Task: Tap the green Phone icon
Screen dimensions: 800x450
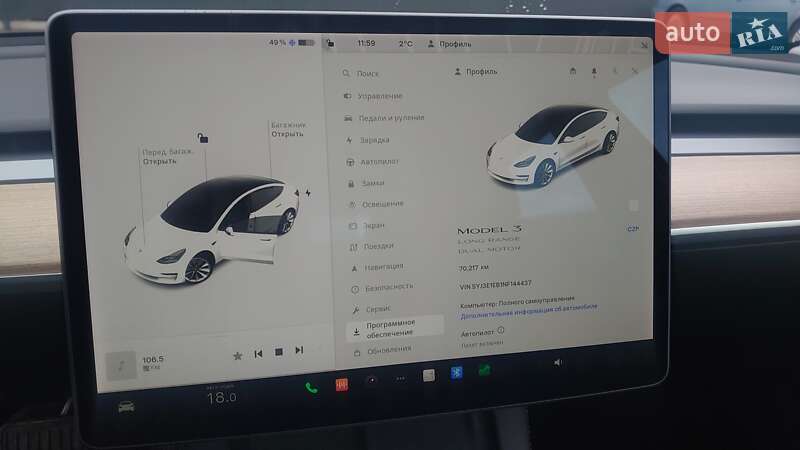Action: click(x=312, y=387)
